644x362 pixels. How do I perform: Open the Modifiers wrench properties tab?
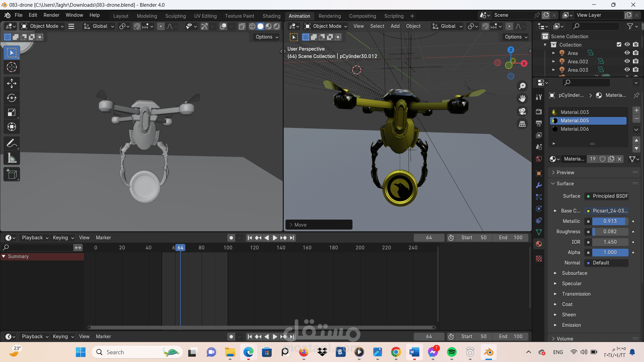tap(539, 185)
